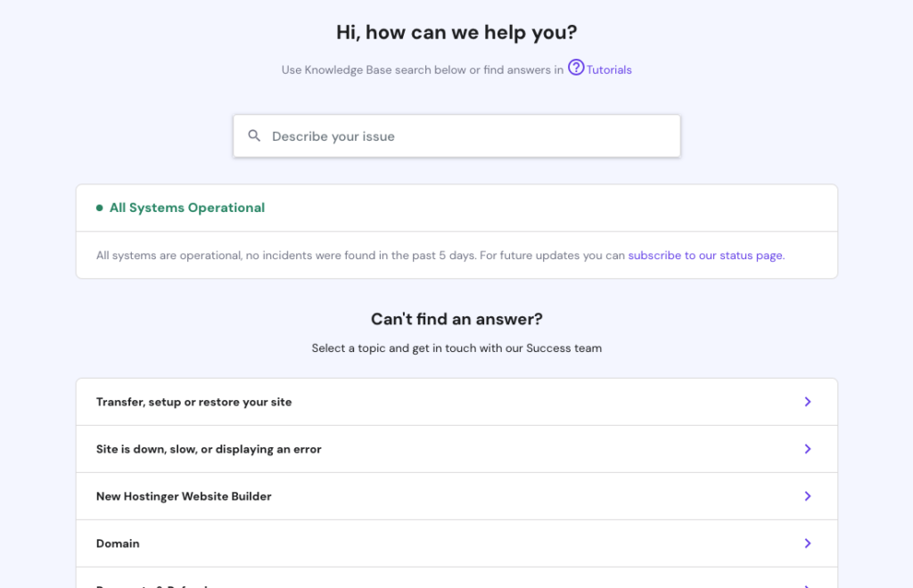Screen dimensions: 913x588
Task: Open the 'subscribe to our status page' link
Action: tap(704, 255)
